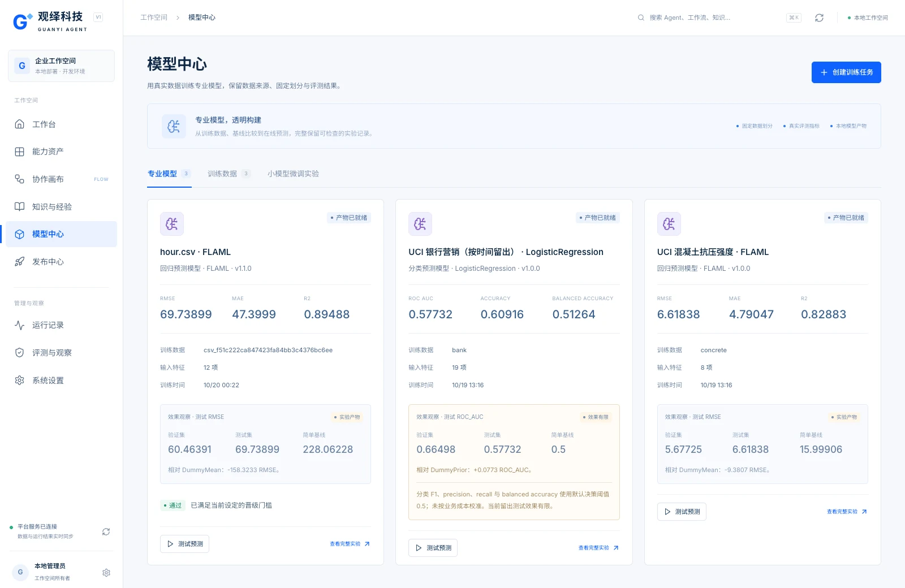The image size is (905, 588).
Task: Click 测试预测 on bank marketing card
Action: 433,548
